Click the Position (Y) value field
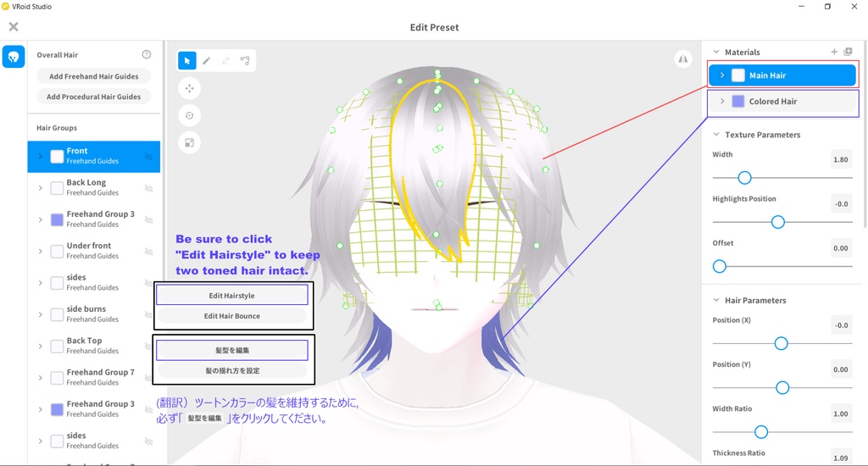 coord(841,369)
